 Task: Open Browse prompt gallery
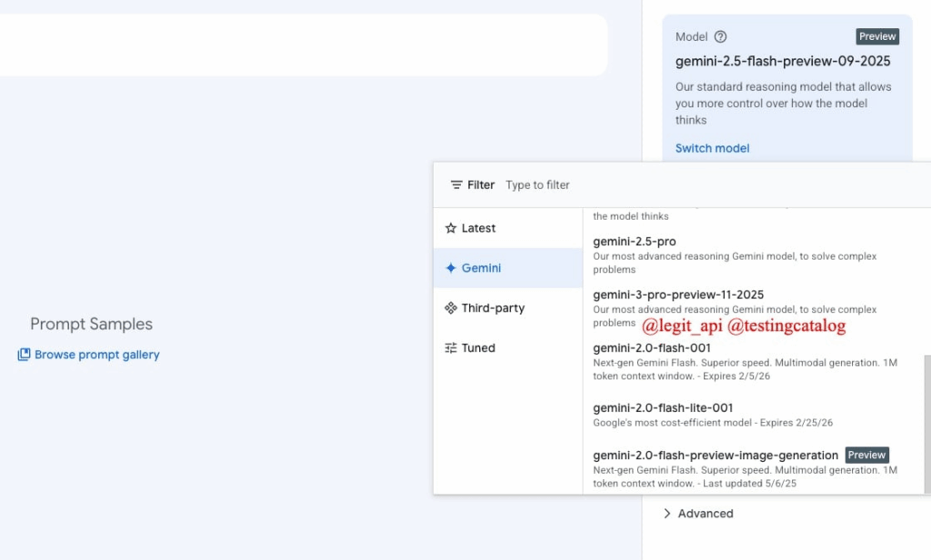click(96, 355)
